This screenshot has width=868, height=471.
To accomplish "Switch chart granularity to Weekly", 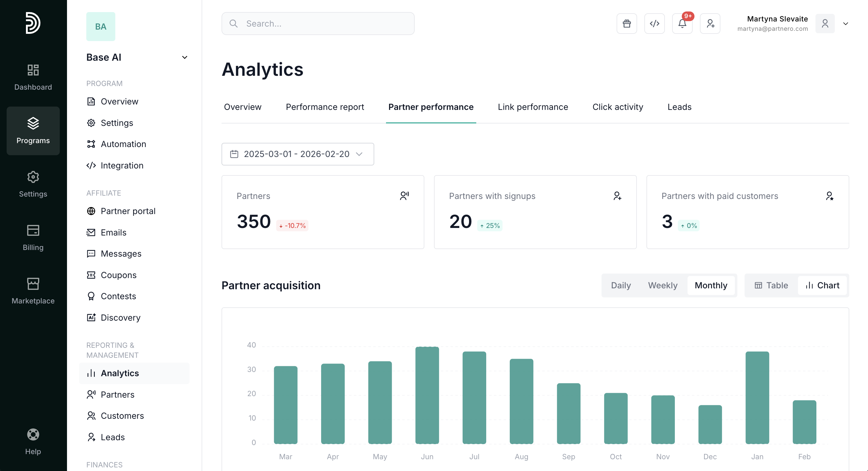I will pos(662,285).
